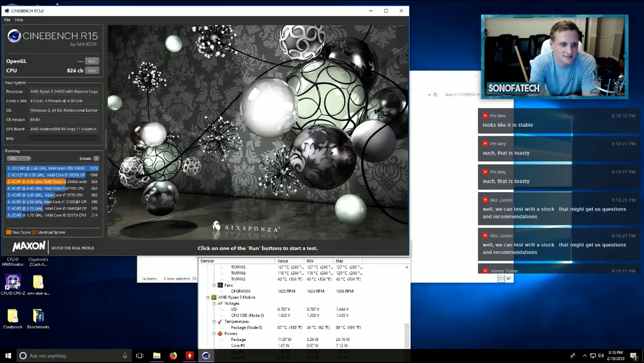Click the Value column header in HWMonitor

pos(289,261)
